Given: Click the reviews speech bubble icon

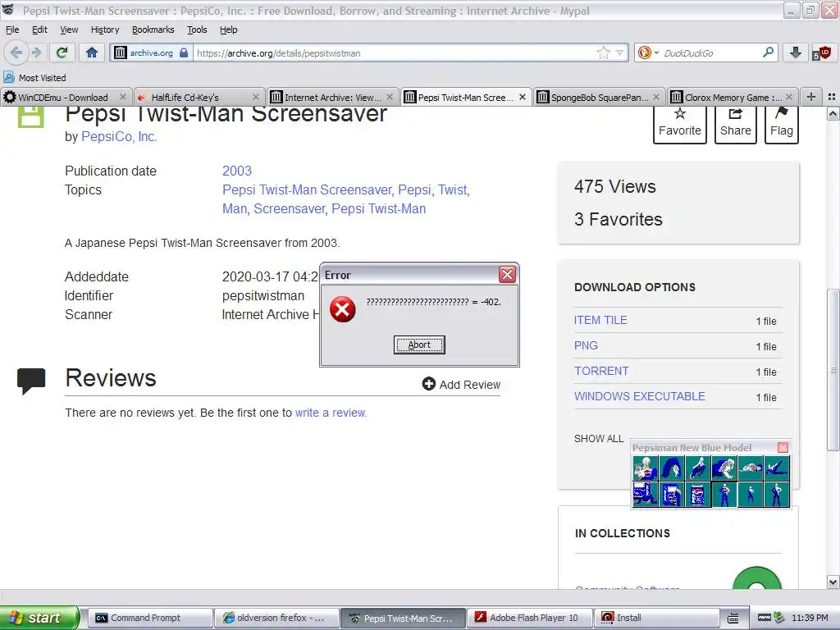Looking at the screenshot, I should click(30, 381).
